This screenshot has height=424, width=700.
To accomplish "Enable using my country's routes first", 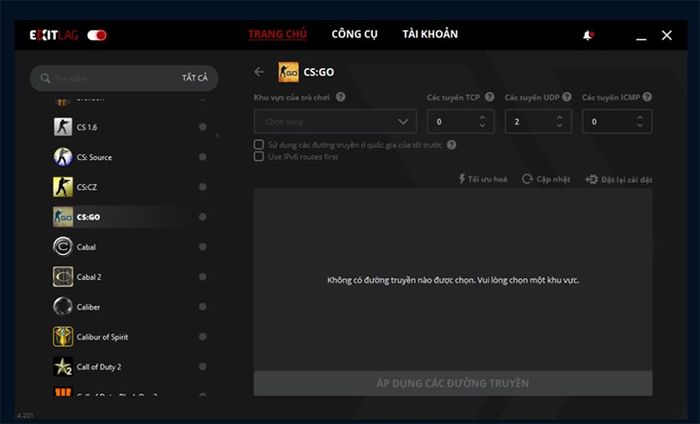I will tap(258, 145).
